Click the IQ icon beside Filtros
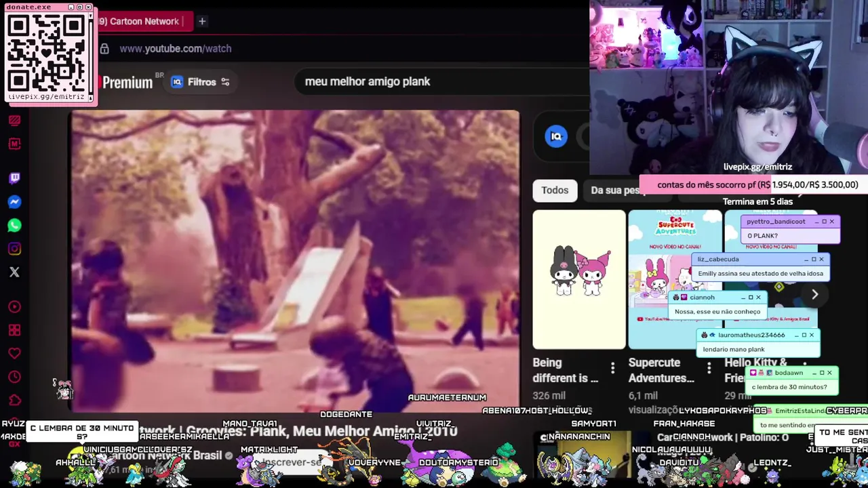Screen dimensions: 868x488 [x=177, y=82]
